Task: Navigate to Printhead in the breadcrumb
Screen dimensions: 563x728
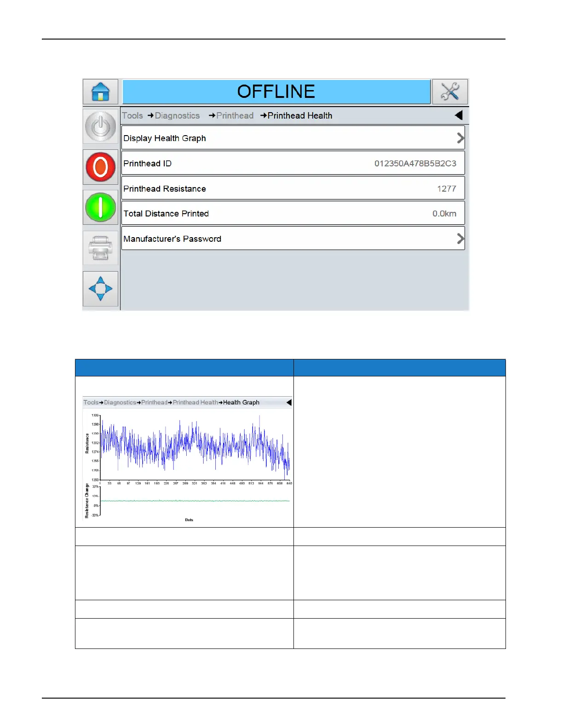Action: [x=235, y=116]
